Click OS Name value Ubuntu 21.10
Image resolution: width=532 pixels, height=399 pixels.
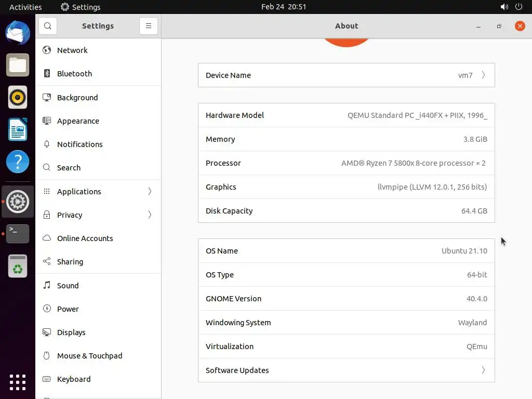coord(464,251)
